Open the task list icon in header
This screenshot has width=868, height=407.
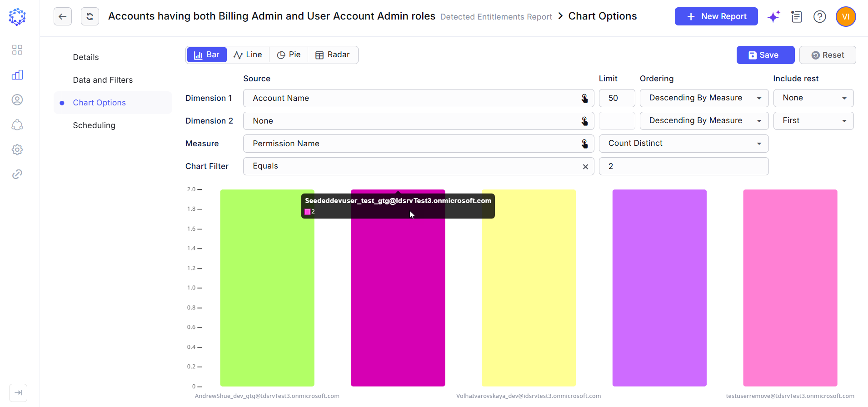[x=797, y=17]
